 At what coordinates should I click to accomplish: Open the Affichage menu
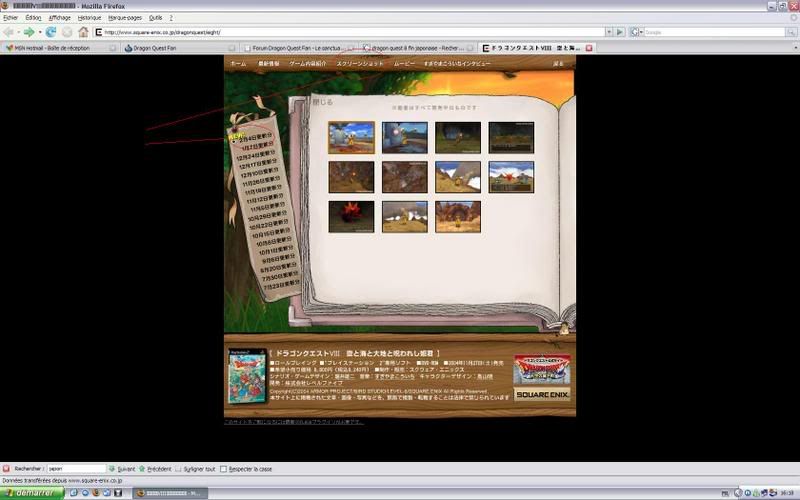[60, 17]
